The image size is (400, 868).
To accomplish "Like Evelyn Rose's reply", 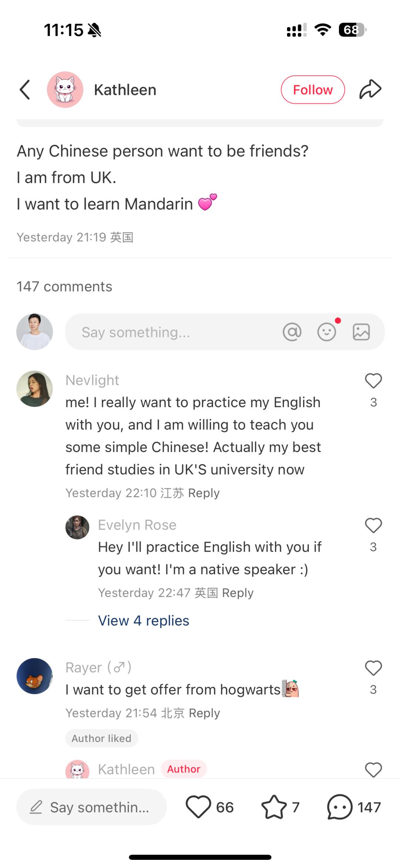I will [373, 526].
